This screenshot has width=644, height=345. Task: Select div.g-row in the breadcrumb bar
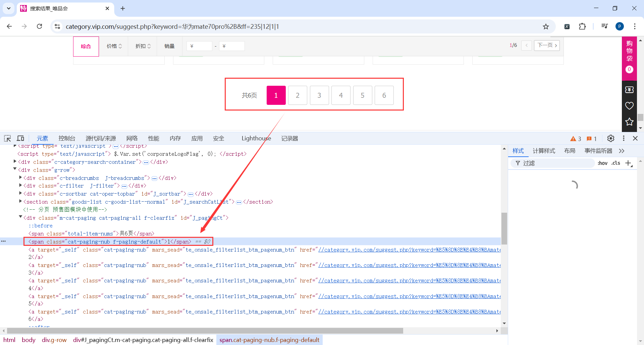[54, 340]
